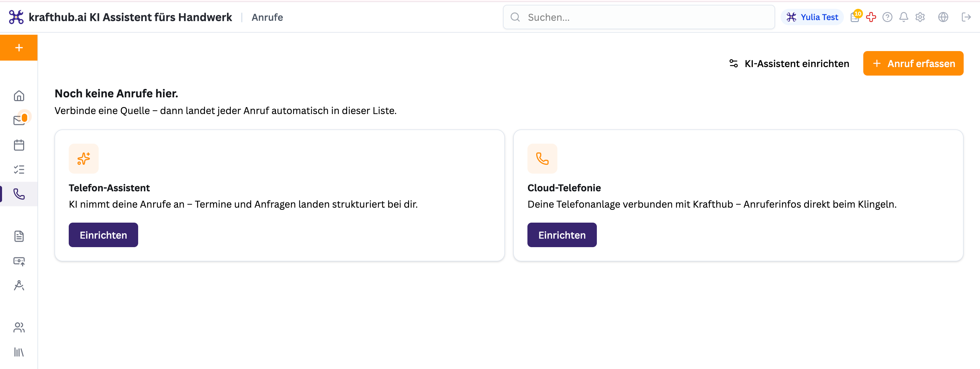Image resolution: width=980 pixels, height=369 pixels.
Task: Focus the Suchen search field
Action: click(x=638, y=17)
